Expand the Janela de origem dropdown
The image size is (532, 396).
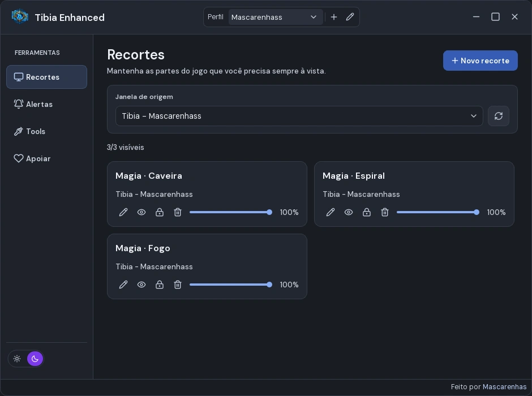[299, 116]
